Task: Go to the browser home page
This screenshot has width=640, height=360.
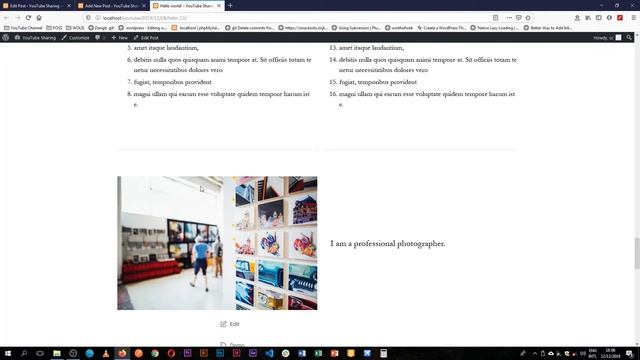Action: [x=39, y=18]
